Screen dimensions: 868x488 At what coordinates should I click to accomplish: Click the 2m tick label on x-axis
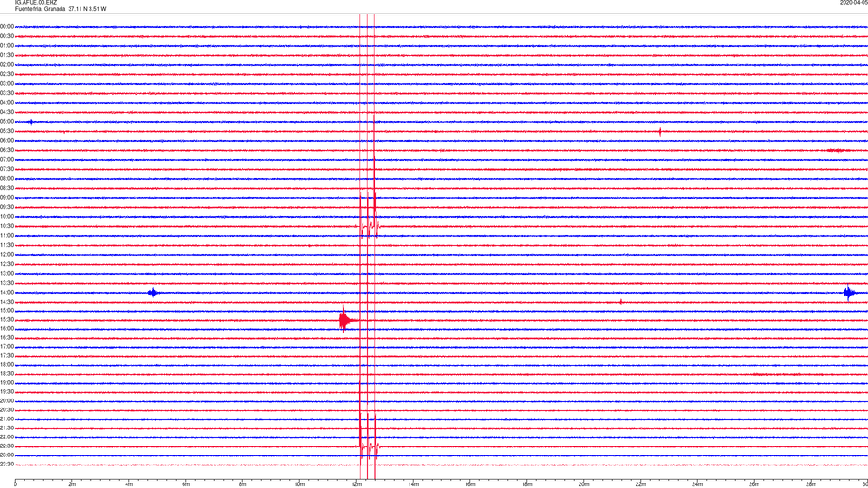72,484
